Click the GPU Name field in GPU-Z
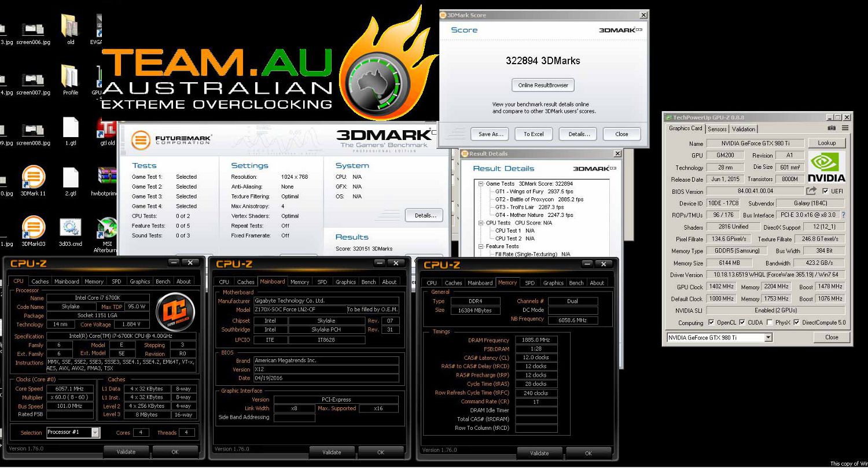 (x=755, y=143)
